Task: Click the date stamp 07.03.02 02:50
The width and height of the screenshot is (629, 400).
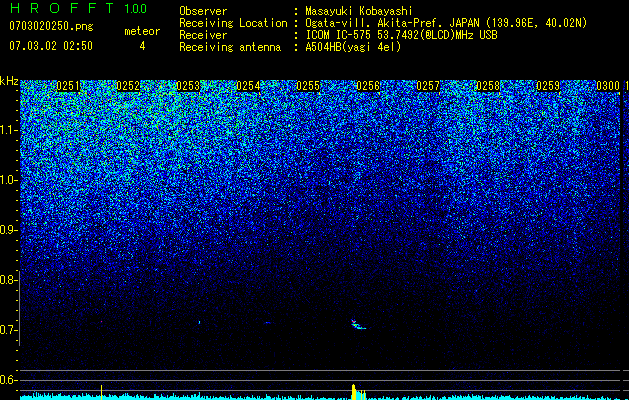Action: (51, 46)
